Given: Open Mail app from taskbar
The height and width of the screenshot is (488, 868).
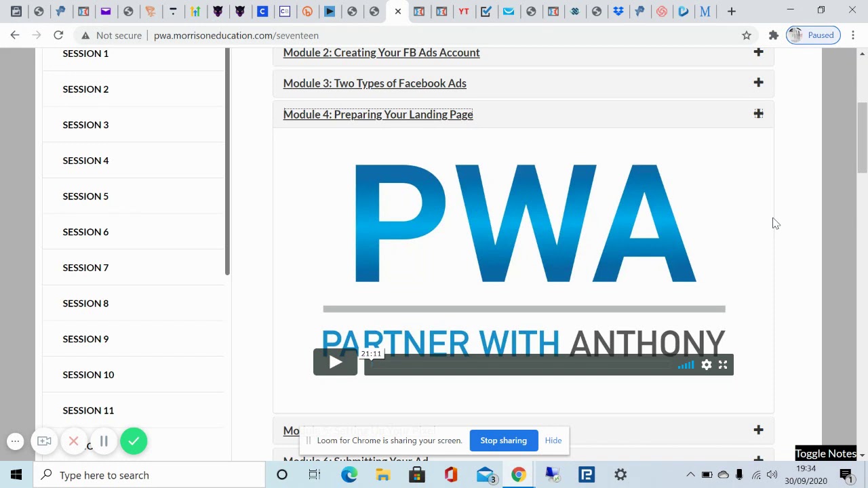Looking at the screenshot, I should (x=485, y=475).
